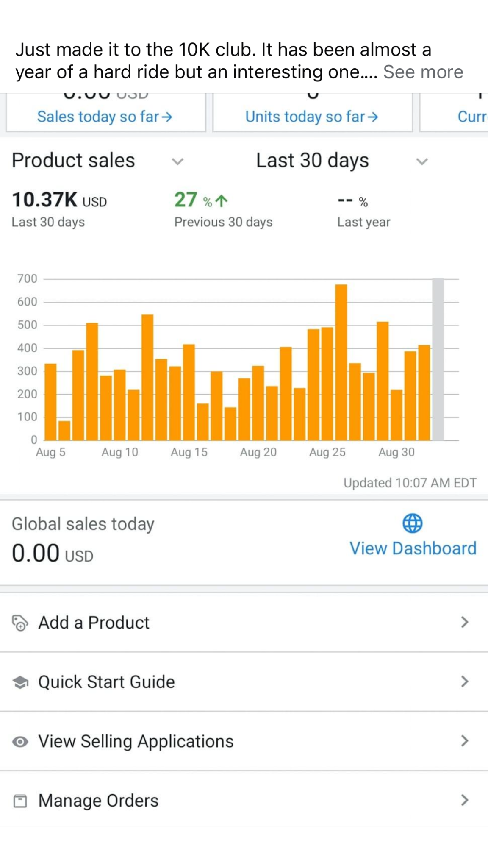488x868 pixels.
Task: Open the Product sales metric dropdown
Action: pyautogui.click(x=177, y=161)
